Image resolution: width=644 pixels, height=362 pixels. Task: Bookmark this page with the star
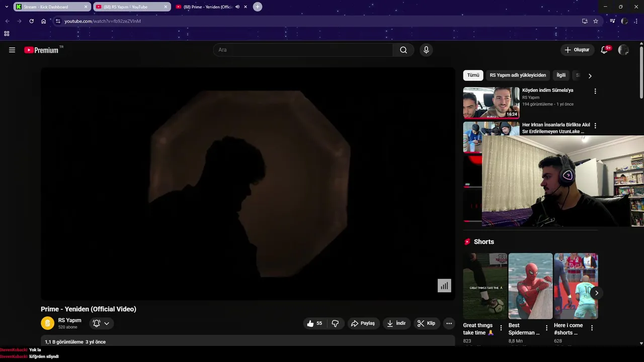pyautogui.click(x=596, y=21)
